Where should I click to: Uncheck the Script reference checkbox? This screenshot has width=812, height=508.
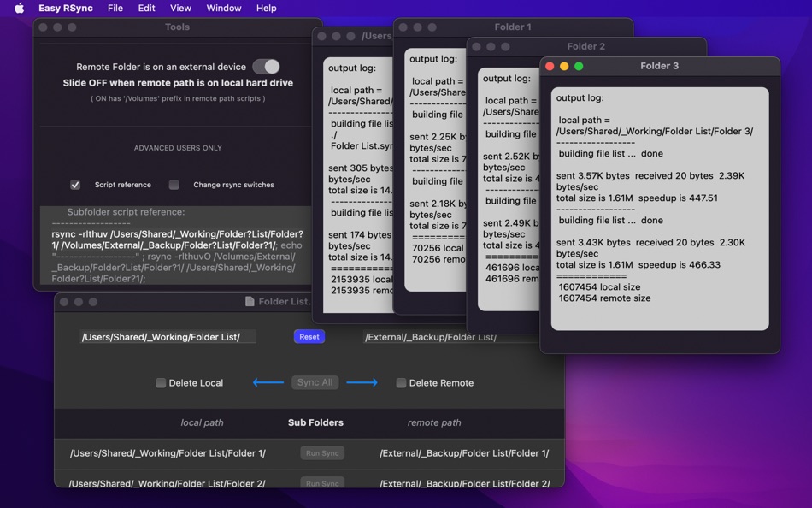tap(75, 185)
